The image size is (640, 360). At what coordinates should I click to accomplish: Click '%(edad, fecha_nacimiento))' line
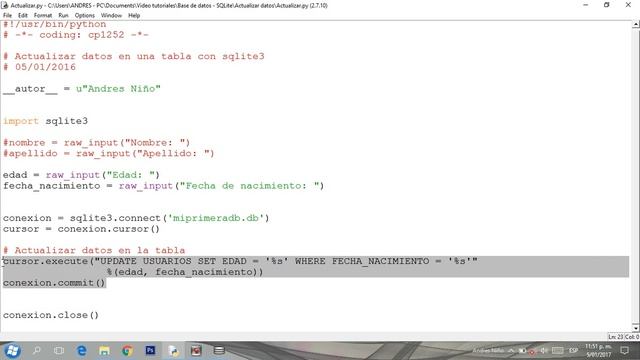coord(185,272)
